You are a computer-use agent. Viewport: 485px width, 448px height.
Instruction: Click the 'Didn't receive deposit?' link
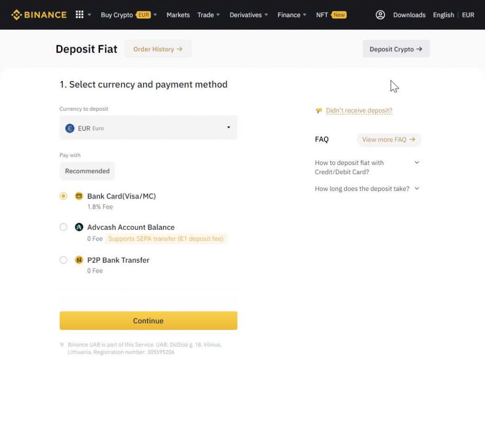click(359, 110)
